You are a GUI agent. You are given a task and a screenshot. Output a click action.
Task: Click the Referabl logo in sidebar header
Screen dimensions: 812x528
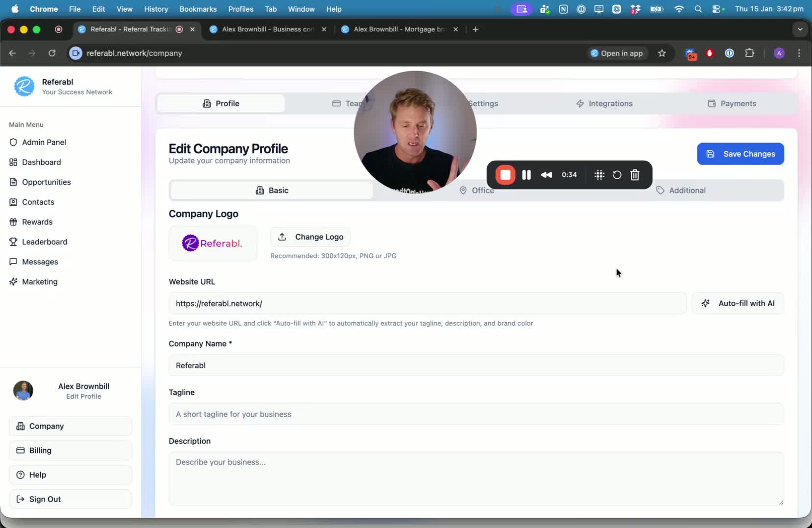point(24,86)
